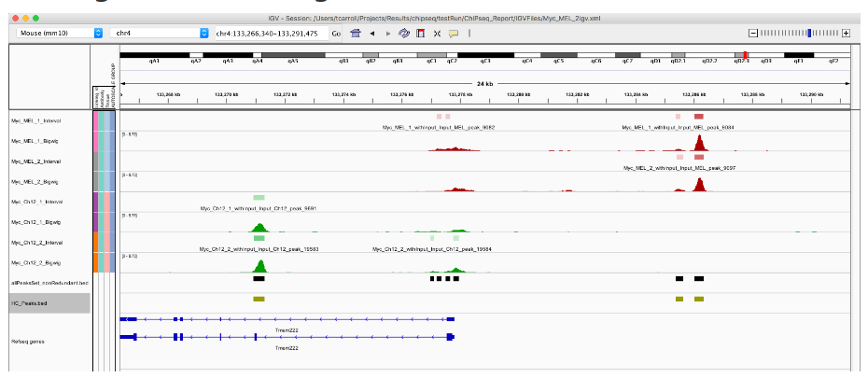This screenshot has width=868, height=378.
Task: Click the Myc_MEL_1 peak_9084 label
Action: (x=679, y=127)
